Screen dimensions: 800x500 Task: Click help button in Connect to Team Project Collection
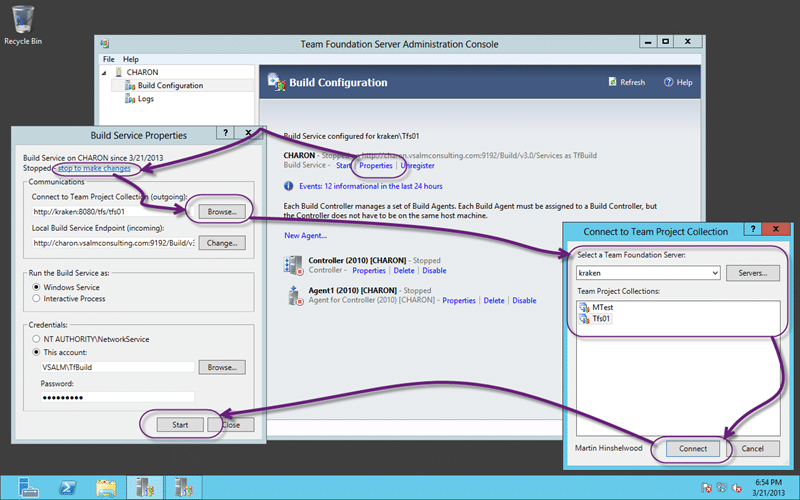point(753,229)
